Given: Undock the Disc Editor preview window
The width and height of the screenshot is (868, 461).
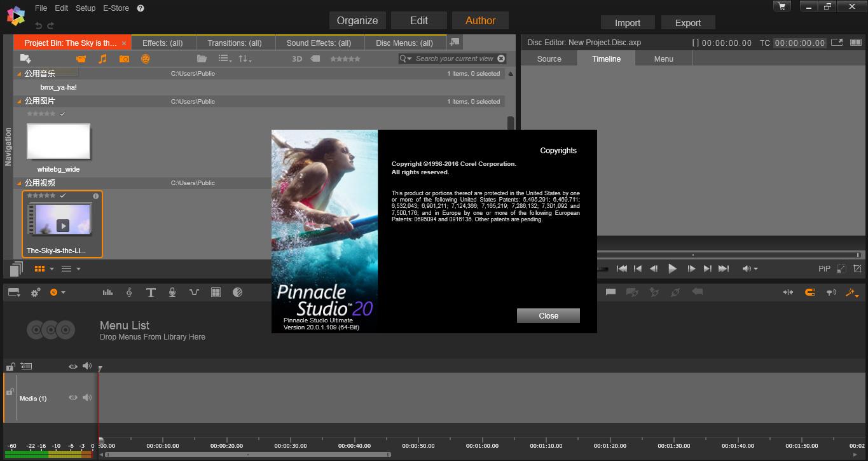Looking at the screenshot, I should click(837, 43).
